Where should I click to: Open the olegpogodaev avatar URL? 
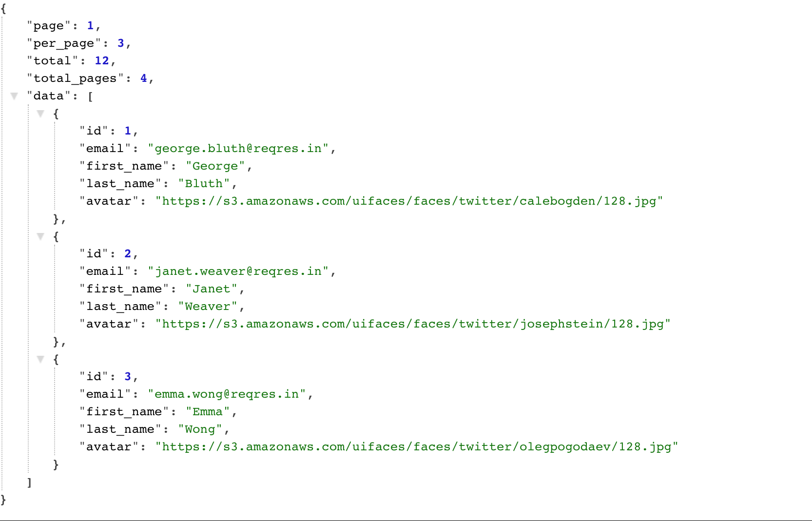point(417,447)
